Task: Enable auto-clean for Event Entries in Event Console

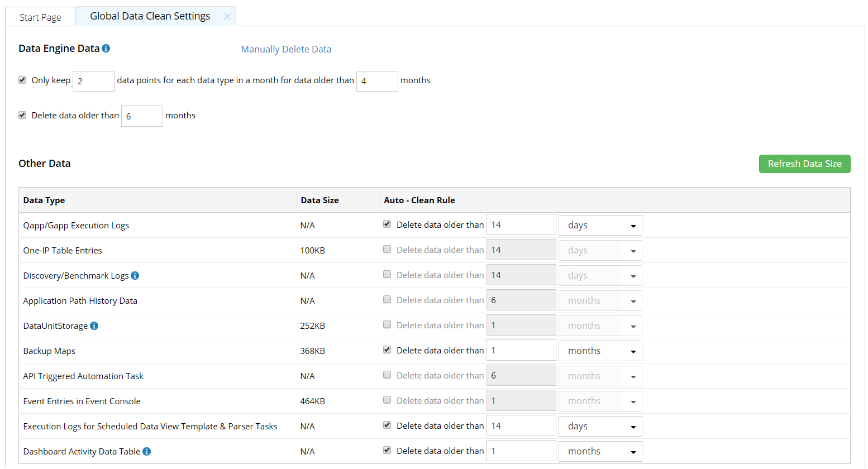Action: click(x=387, y=400)
